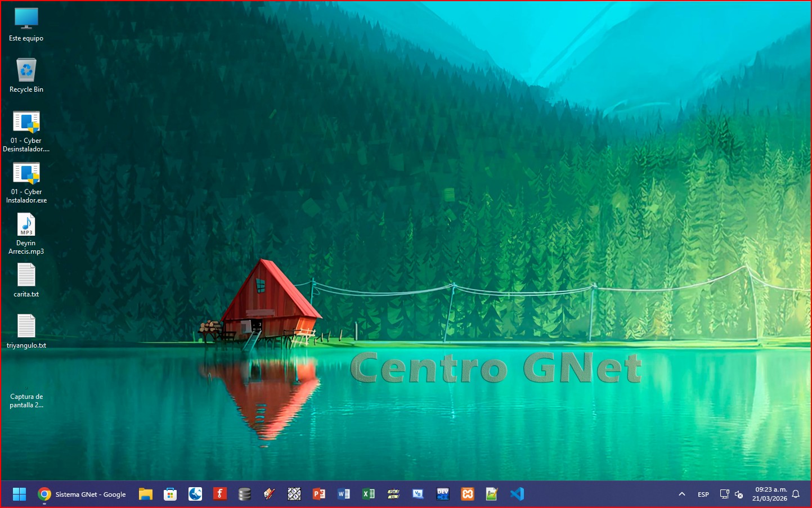Open the ESP language selector
Screen dimensions: 812x508
tap(703, 494)
